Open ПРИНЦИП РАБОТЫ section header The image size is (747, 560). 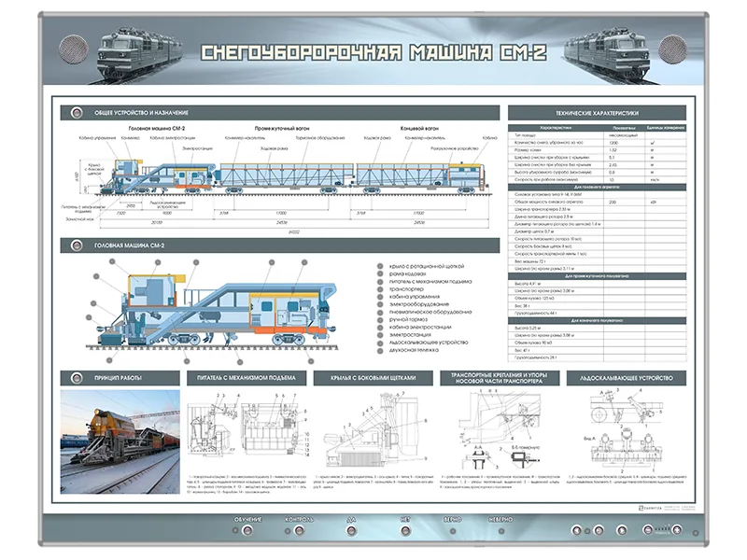120,378
